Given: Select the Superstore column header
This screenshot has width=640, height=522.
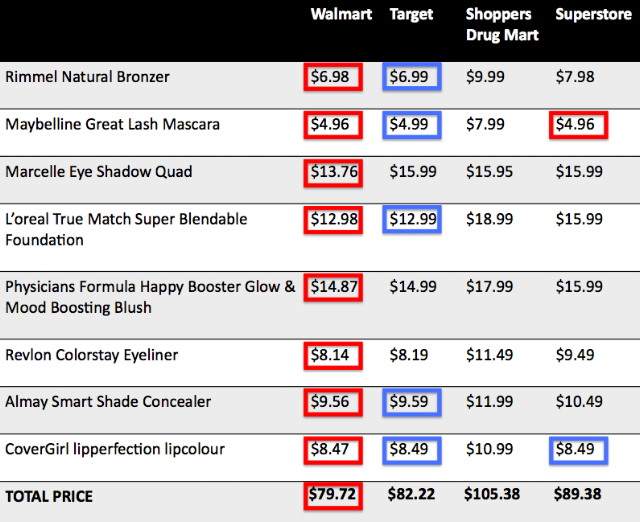Looking at the screenshot, I should point(593,14).
